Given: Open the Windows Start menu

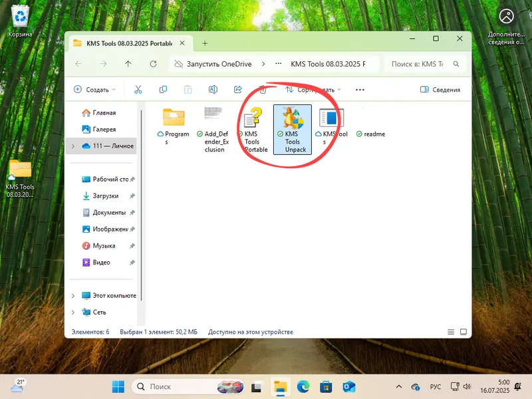Looking at the screenshot, I should point(118,386).
